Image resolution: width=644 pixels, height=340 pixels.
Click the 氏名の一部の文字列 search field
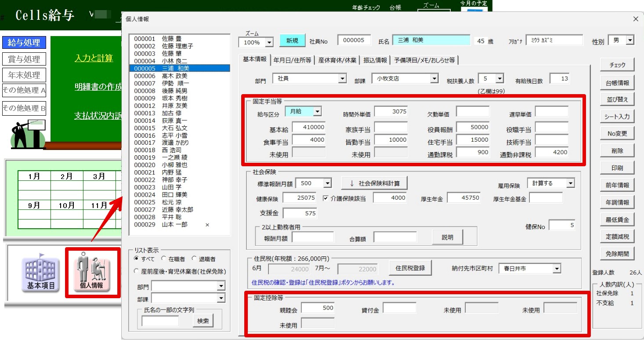[160, 321]
